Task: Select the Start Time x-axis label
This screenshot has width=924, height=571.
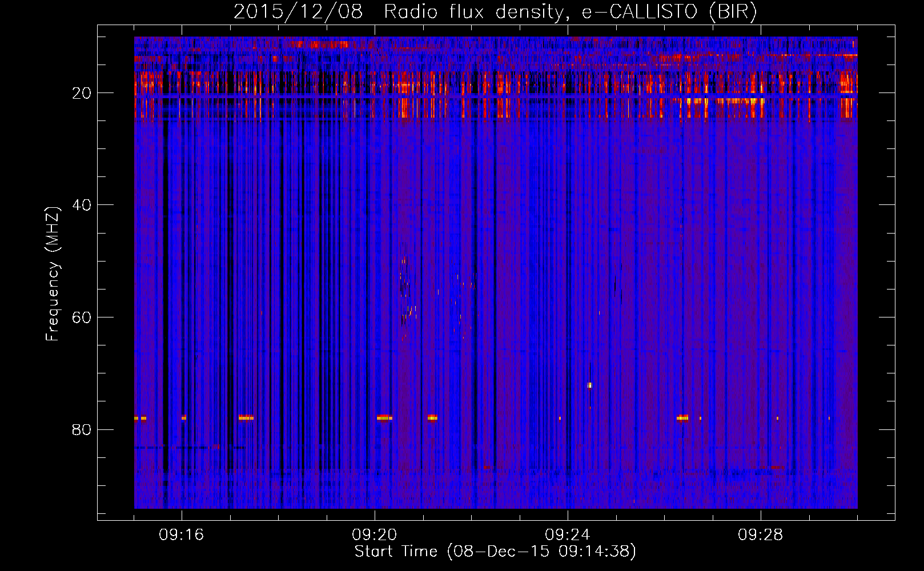Action: point(495,552)
